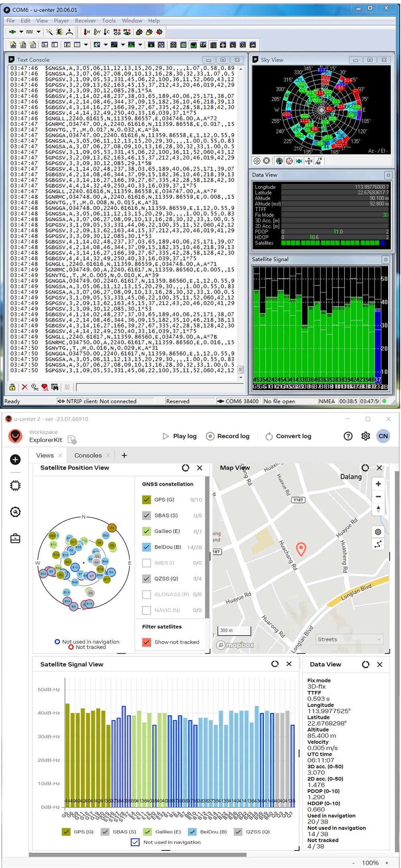Click the map center-on-position target icon
Viewport: 401px width, 868px height.
click(378, 532)
